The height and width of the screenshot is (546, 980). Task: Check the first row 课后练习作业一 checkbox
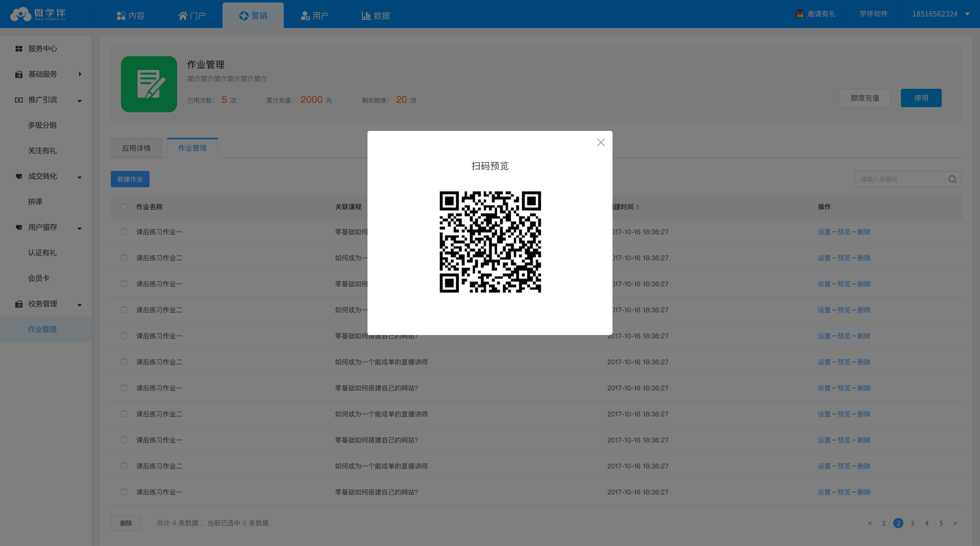(124, 232)
